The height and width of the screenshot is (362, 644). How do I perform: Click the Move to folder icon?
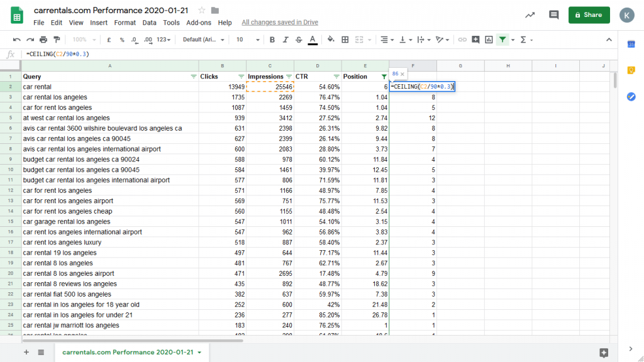215,10
